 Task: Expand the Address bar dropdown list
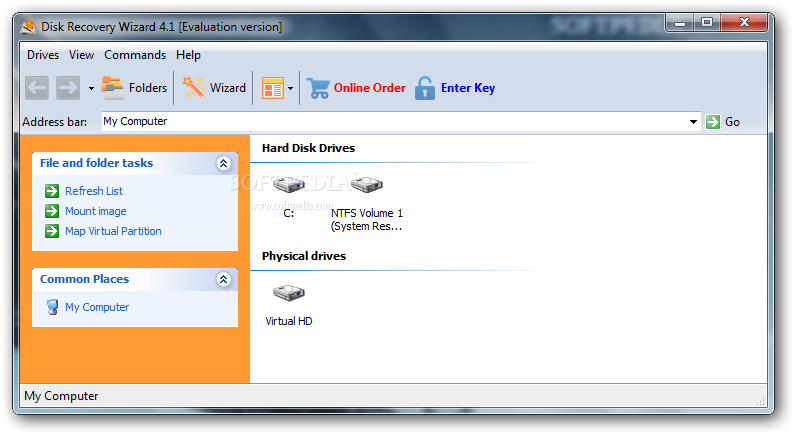tap(694, 122)
